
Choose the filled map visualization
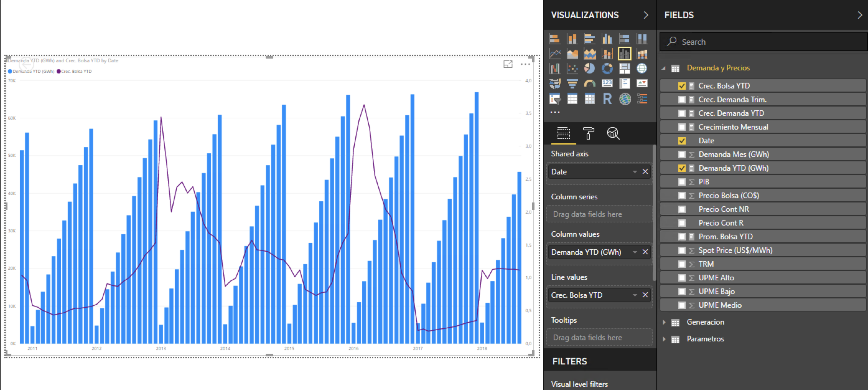555,83
